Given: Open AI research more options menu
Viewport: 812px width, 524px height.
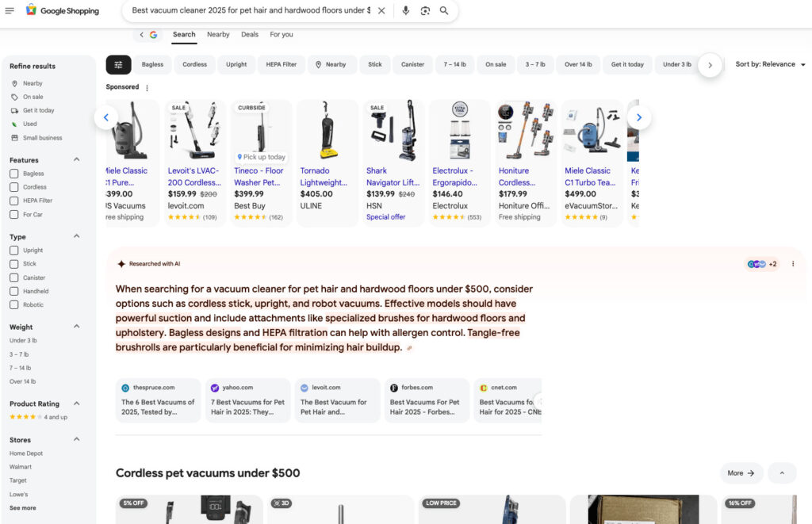Looking at the screenshot, I should (x=792, y=264).
